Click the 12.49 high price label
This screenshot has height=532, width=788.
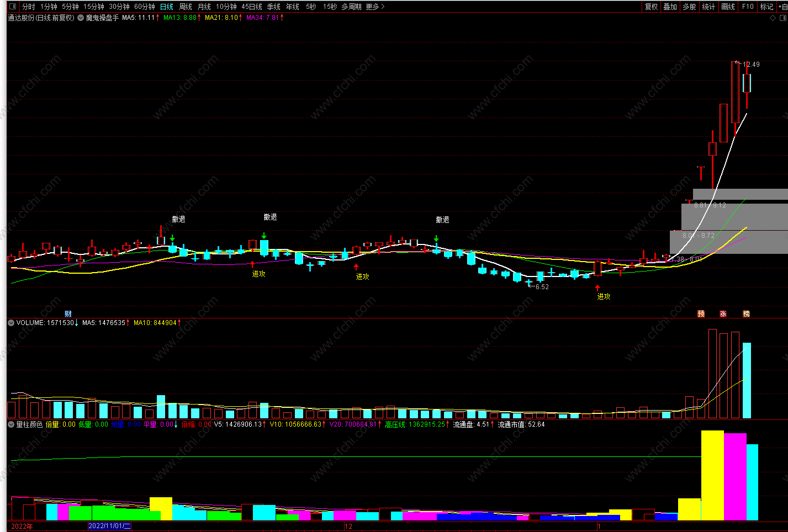(751, 65)
